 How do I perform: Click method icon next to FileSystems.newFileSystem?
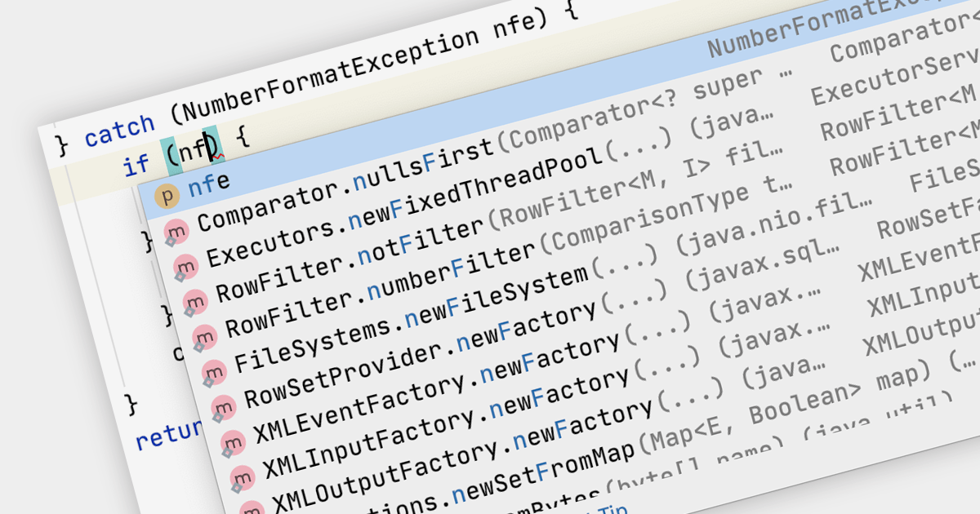pos(212,371)
